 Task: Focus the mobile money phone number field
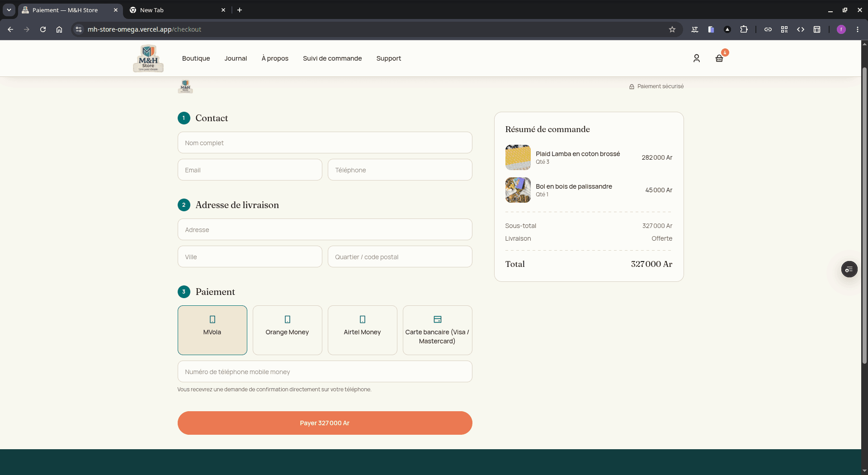[325, 372]
